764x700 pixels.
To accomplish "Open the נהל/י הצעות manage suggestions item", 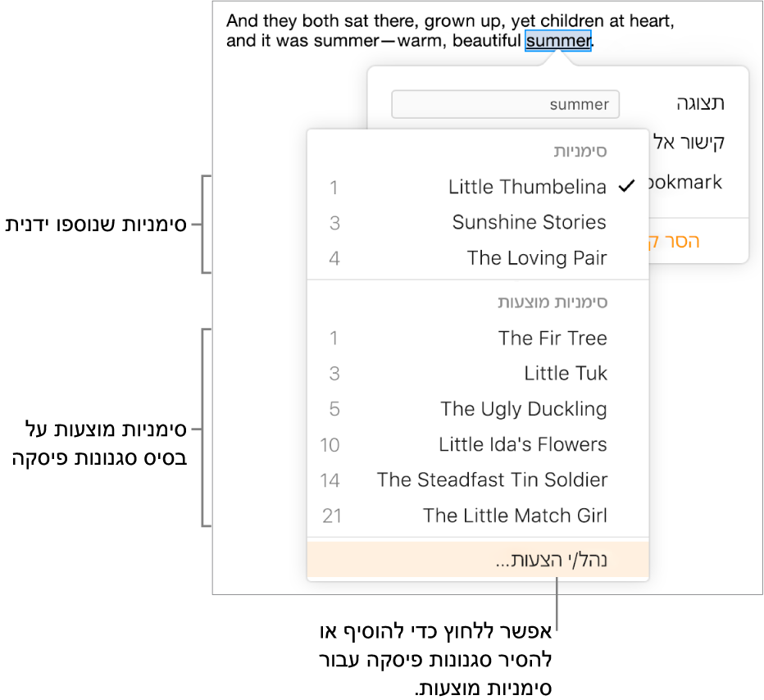I will click(x=552, y=561).
